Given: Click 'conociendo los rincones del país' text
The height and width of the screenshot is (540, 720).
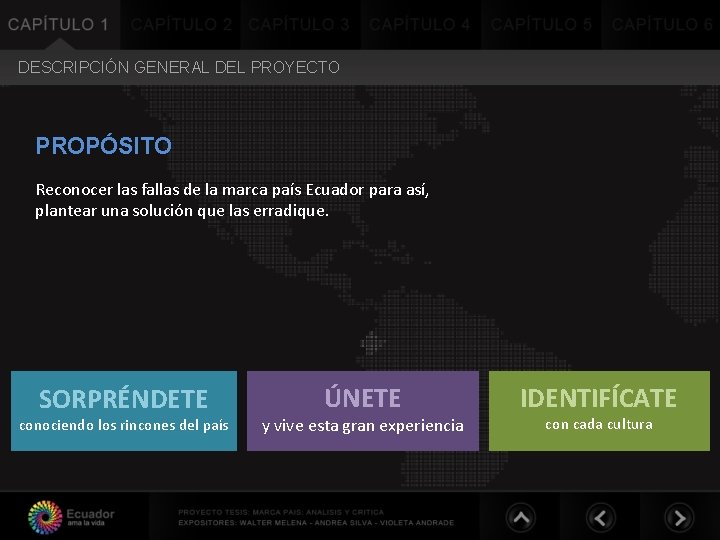Looking at the screenshot, I should (x=124, y=425).
